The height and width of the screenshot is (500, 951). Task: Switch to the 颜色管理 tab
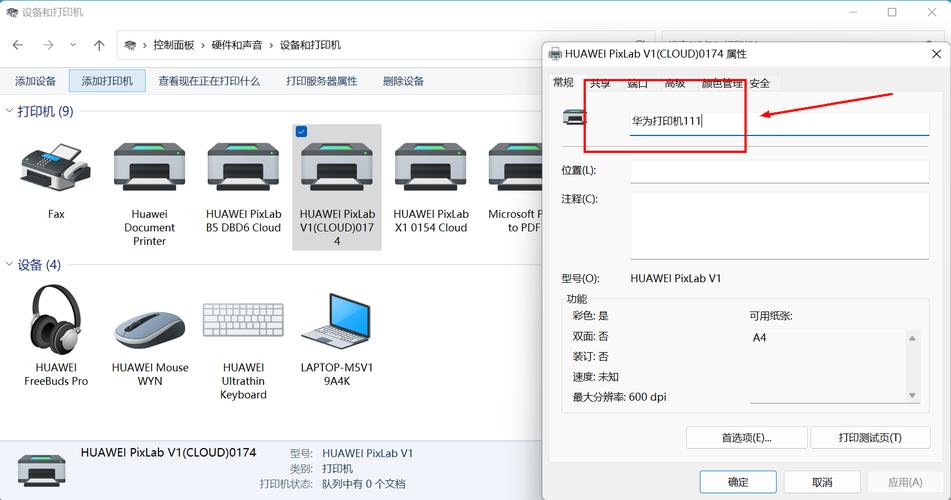(722, 84)
